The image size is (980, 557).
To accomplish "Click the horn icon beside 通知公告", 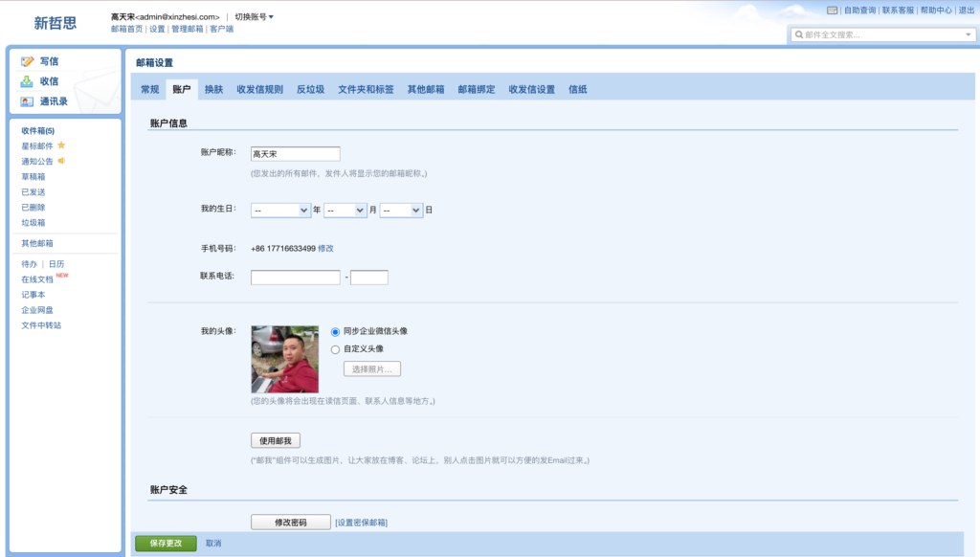I will tap(61, 161).
